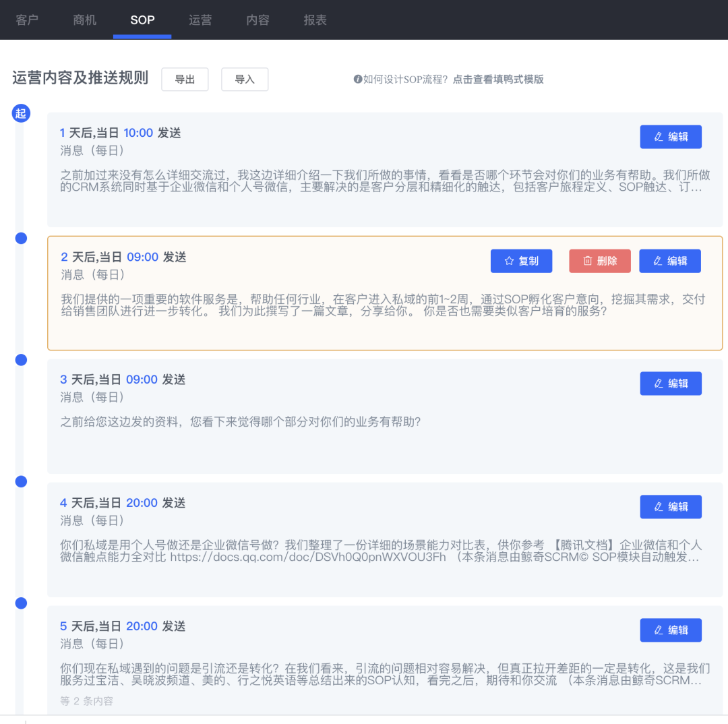Viewport: 728px width, 724px height.
Task: Click message text starting 我们提供的一项重要的软件服务是
Action: tap(383, 305)
